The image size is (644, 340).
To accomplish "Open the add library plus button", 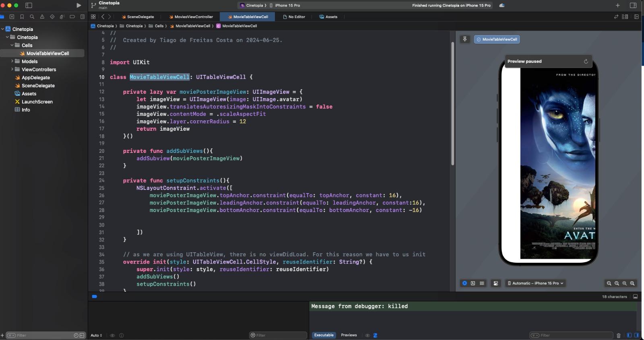I will click(x=617, y=5).
